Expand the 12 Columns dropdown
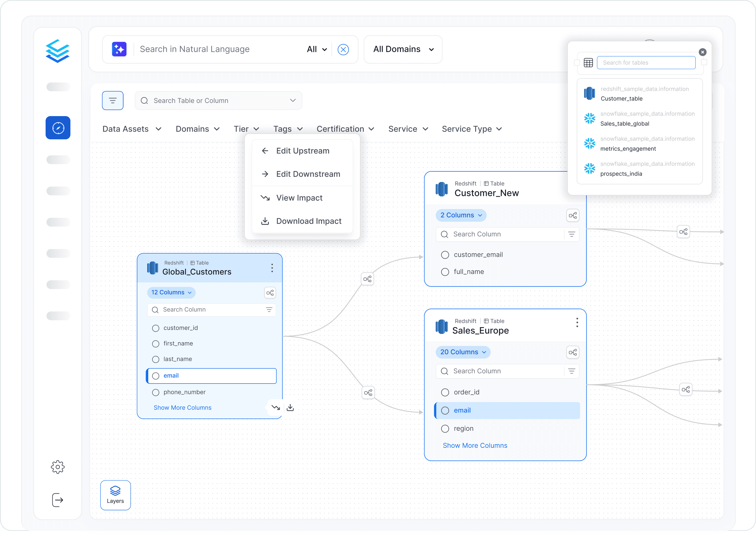Image resolution: width=756 pixels, height=537 pixels. click(171, 292)
